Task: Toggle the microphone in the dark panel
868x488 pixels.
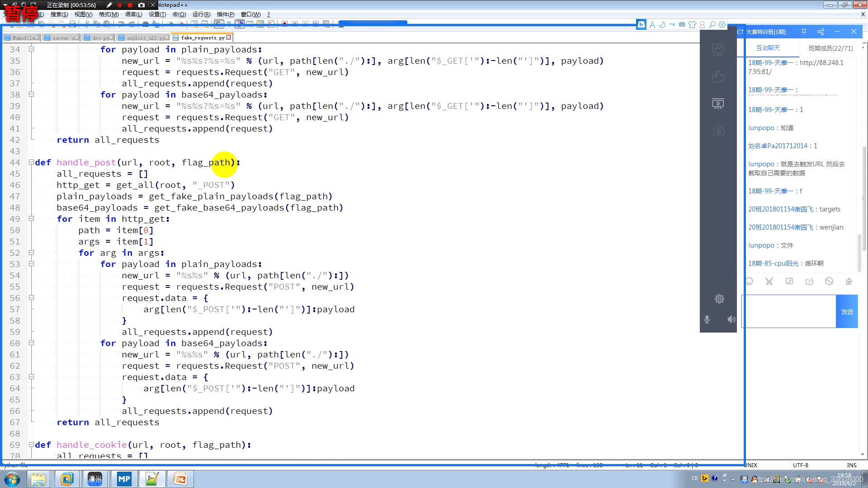Action: click(x=707, y=319)
